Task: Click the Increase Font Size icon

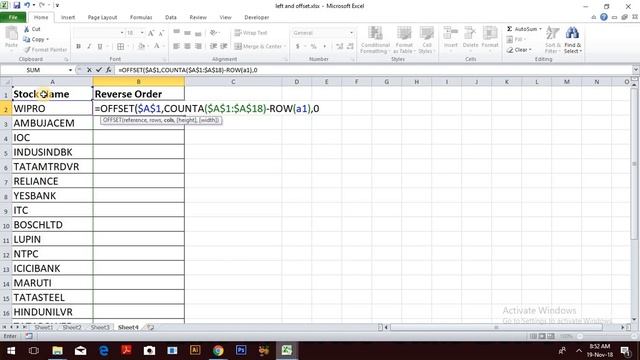Action: [x=151, y=33]
